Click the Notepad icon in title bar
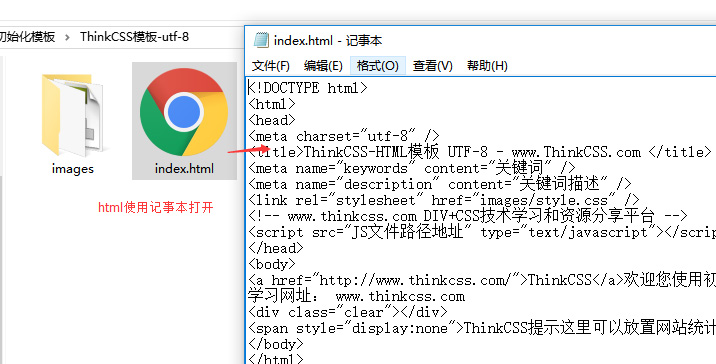The image size is (716, 364). point(261,40)
